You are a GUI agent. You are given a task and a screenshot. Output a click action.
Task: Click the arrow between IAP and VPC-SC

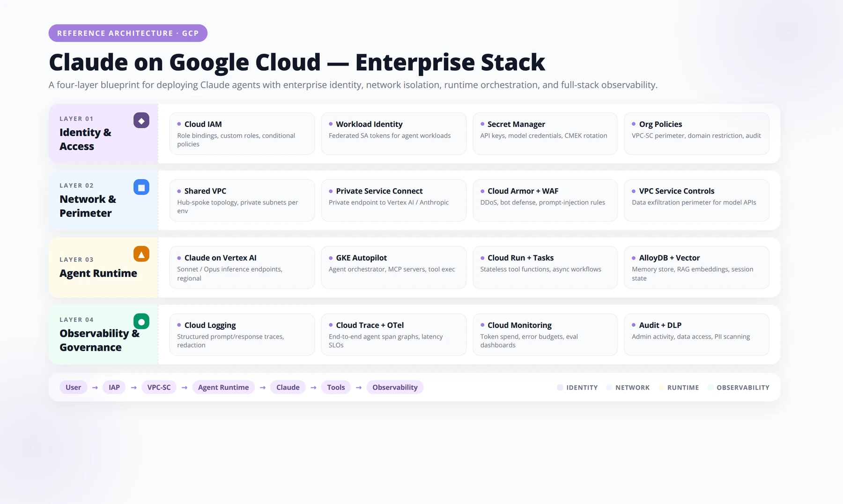(133, 388)
